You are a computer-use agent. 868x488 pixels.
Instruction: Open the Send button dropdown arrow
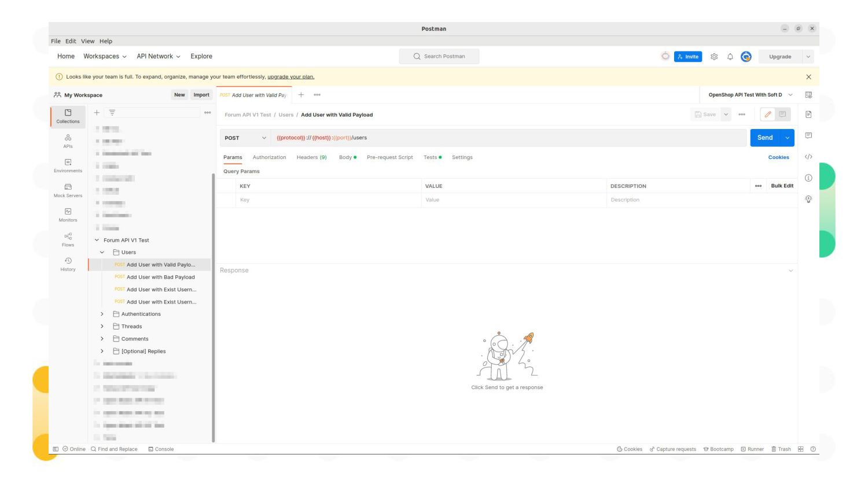[x=788, y=138]
